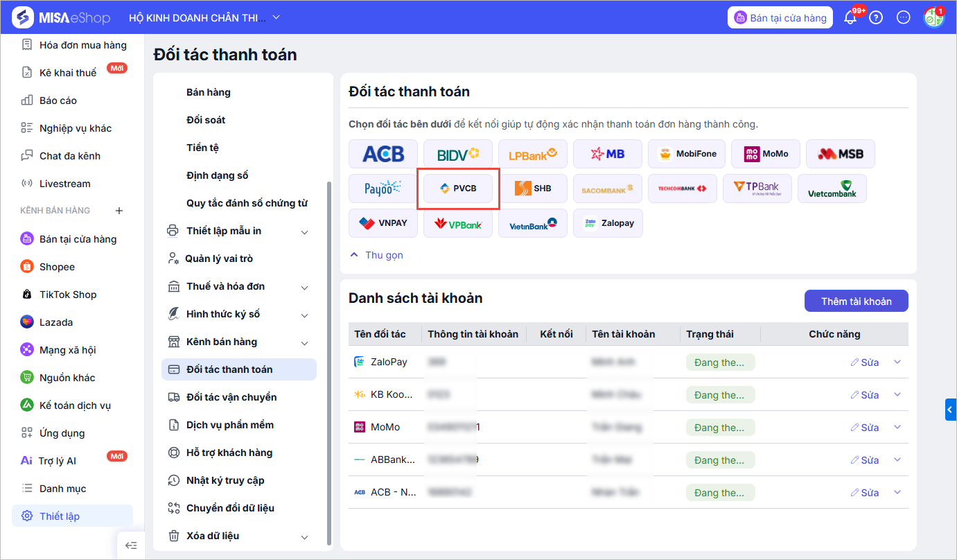Screen dimensions: 957x560
Task: Open Thiết lập in the left sidebar
Action: [73, 516]
